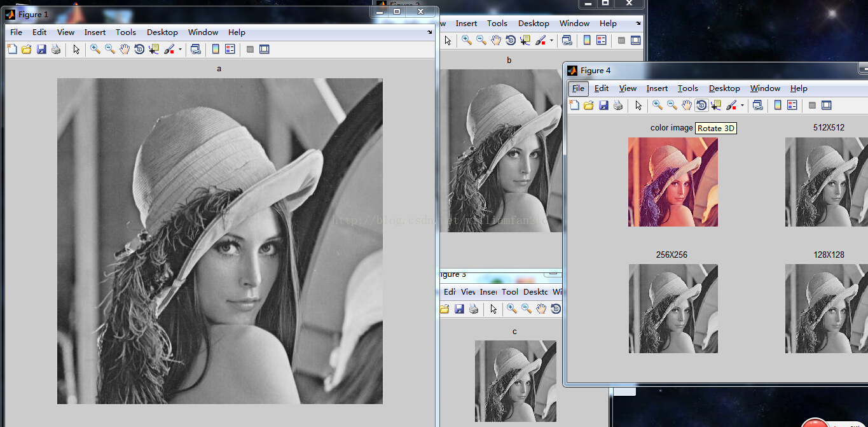Activate Zoom In in Figure 4
This screenshot has height=427, width=868.
(x=658, y=105)
